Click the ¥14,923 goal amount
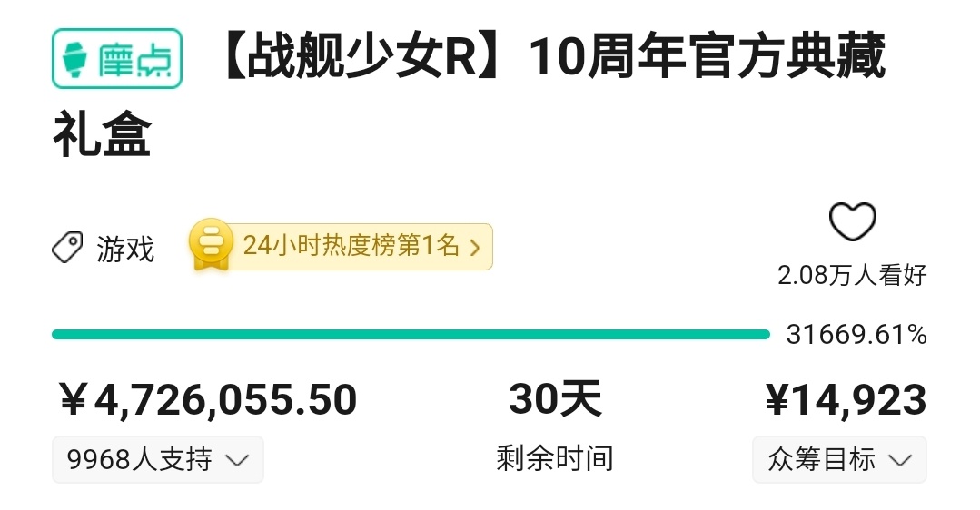980x510 pixels. pos(846,400)
